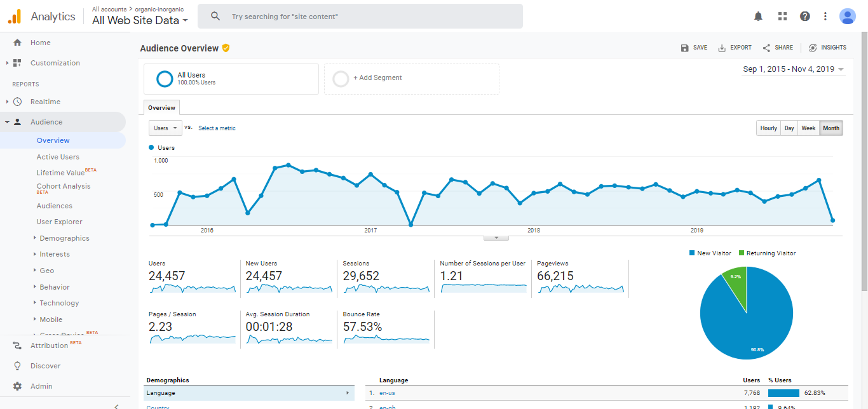
Task: Click the user account avatar
Action: coord(847,17)
